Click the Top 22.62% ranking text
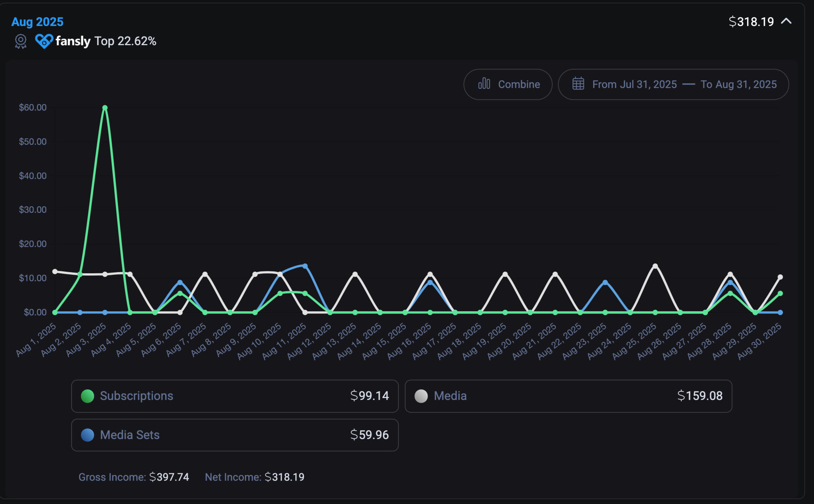Image resolution: width=814 pixels, height=504 pixels. click(x=125, y=41)
